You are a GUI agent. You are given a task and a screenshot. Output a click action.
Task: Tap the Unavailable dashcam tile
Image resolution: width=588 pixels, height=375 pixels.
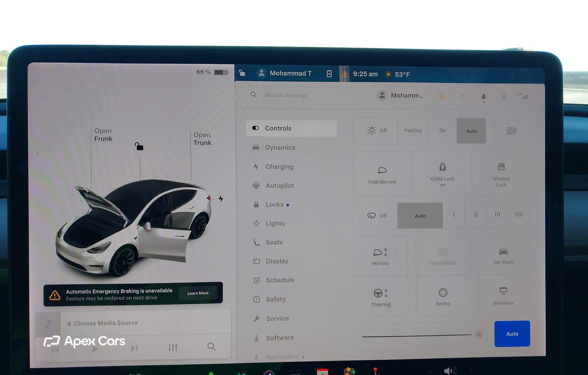442,256
